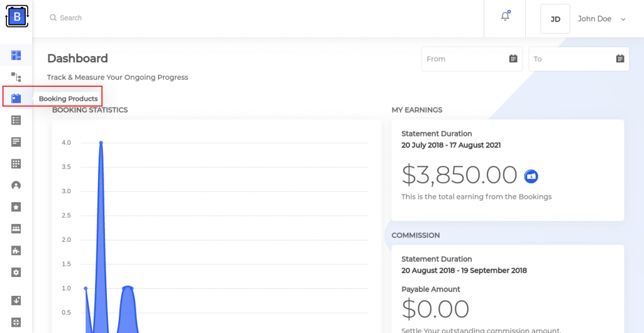
Task: Click the globe crosshair sidebar icon
Action: [x=16, y=322]
